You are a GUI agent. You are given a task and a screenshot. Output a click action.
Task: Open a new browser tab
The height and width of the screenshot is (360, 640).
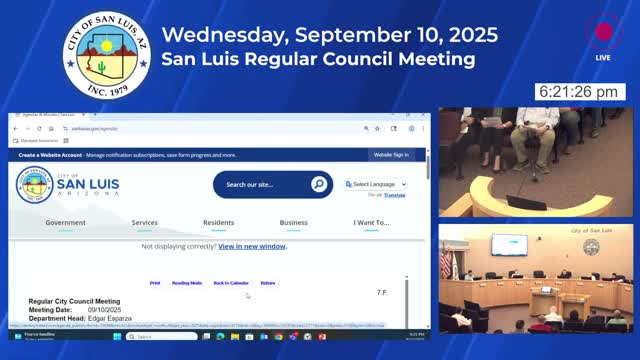pos(95,115)
